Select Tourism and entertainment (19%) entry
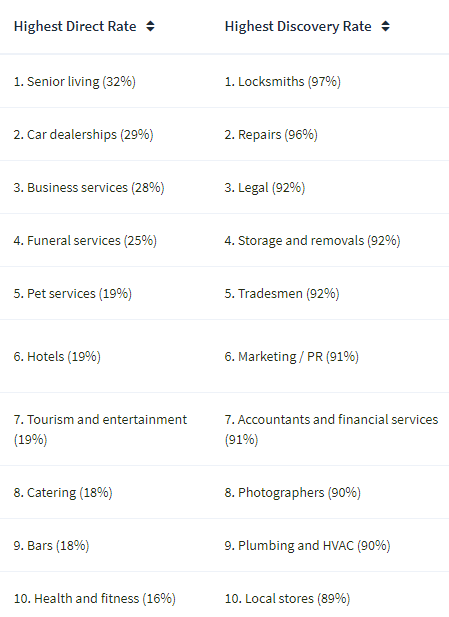449x617 pixels. pyautogui.click(x=100, y=429)
